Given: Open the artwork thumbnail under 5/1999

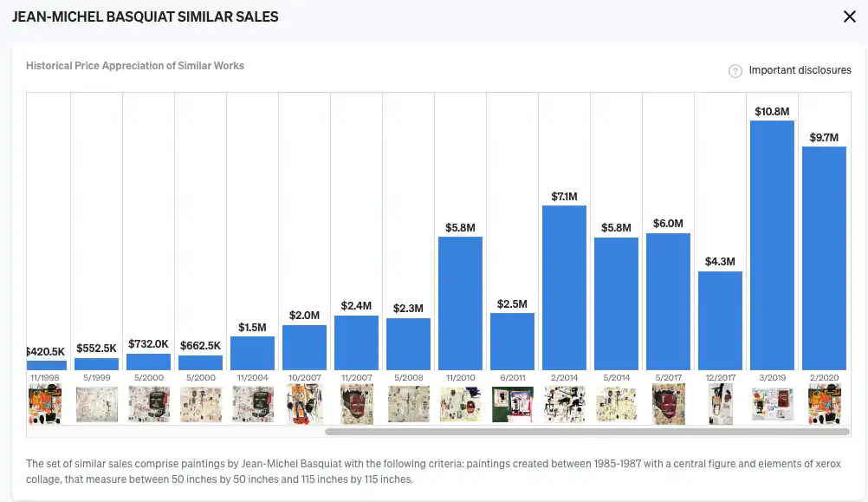Looking at the screenshot, I should click(x=96, y=404).
